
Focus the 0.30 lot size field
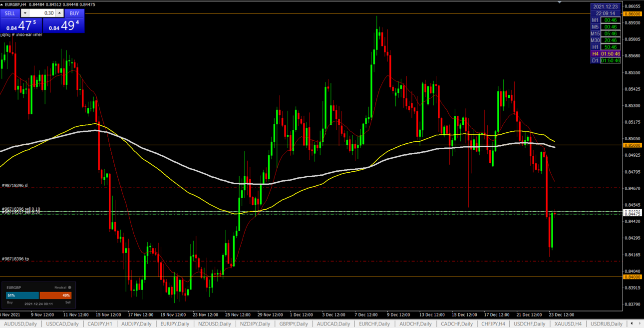pyautogui.click(x=42, y=13)
